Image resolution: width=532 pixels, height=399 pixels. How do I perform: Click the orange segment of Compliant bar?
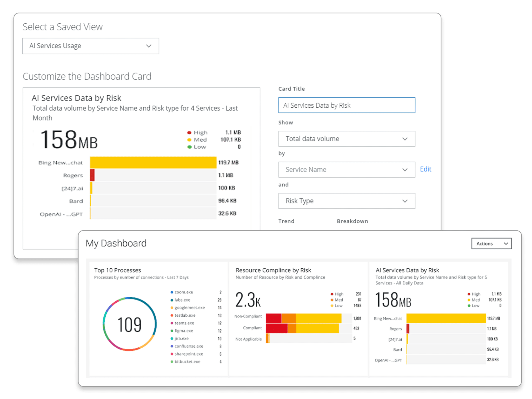292,328
